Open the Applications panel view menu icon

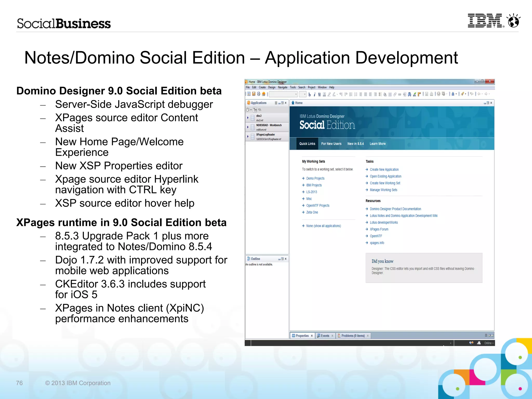pyautogui.click(x=276, y=103)
